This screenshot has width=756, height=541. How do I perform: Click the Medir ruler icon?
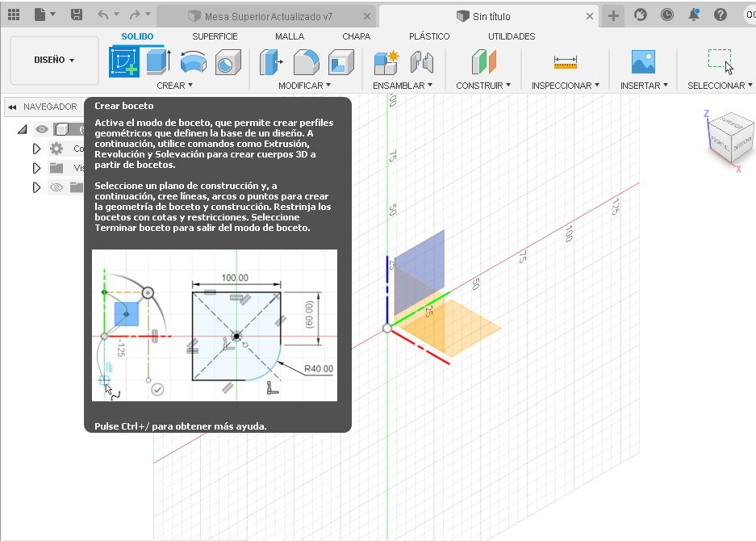(565, 62)
